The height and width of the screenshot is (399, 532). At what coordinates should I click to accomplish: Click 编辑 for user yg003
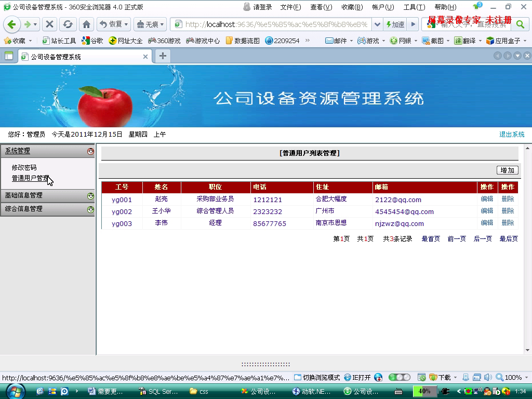pos(487,222)
